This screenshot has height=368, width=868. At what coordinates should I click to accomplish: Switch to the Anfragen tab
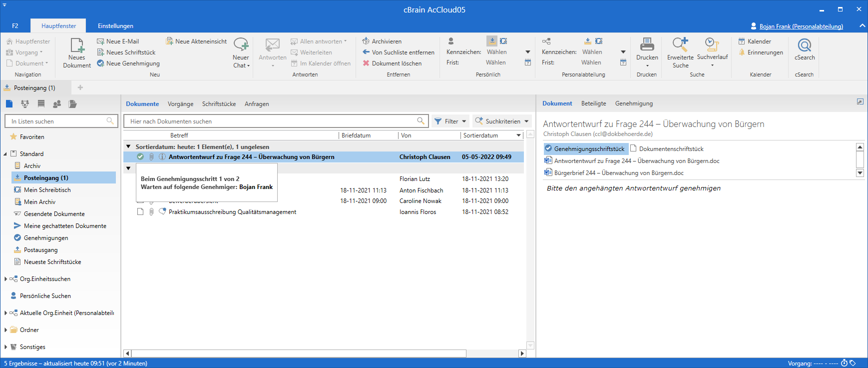pos(257,104)
